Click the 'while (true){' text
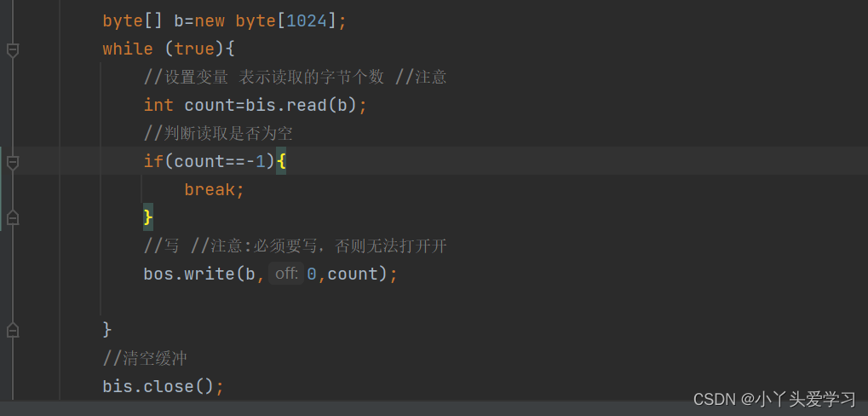Screen dimensions: 868x416 pyautogui.click(x=169, y=49)
